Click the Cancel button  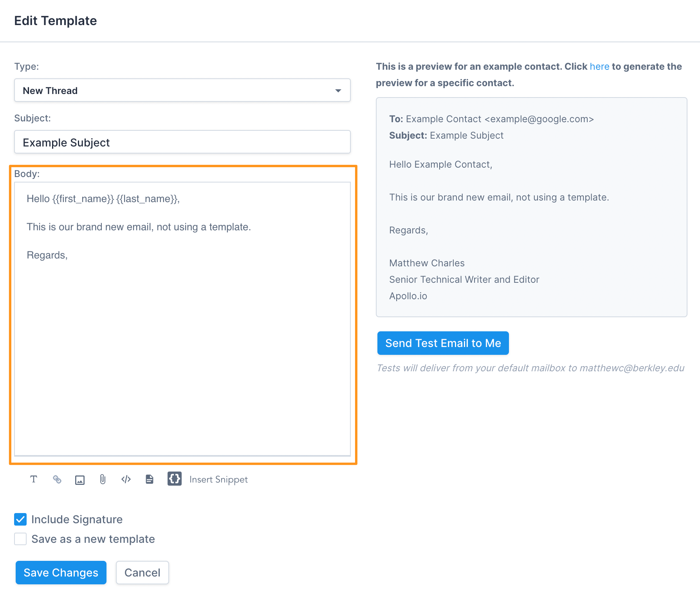click(x=142, y=573)
